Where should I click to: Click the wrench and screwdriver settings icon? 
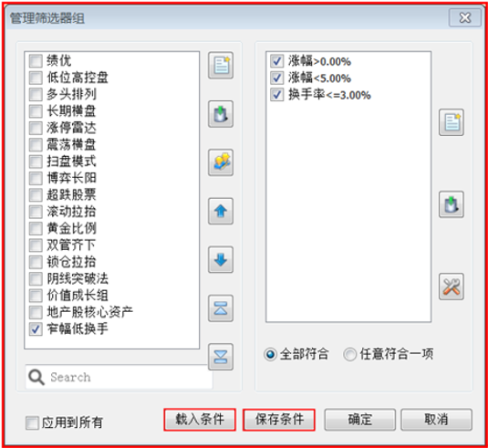pyautogui.click(x=452, y=287)
